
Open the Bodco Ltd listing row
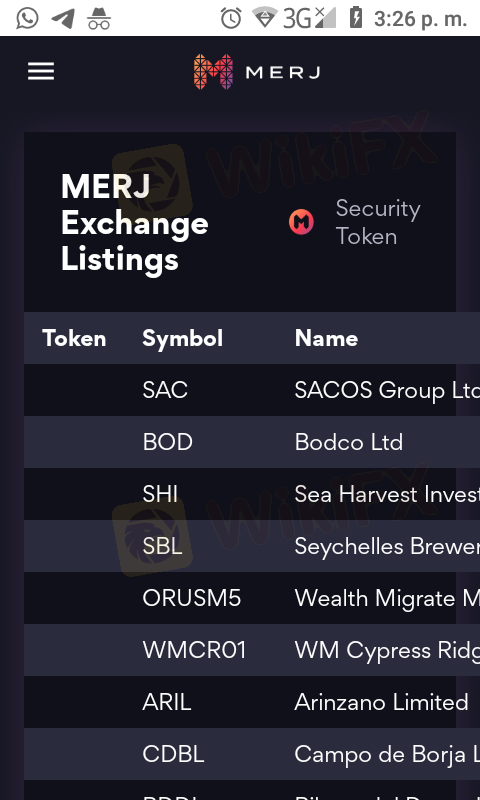(252, 442)
